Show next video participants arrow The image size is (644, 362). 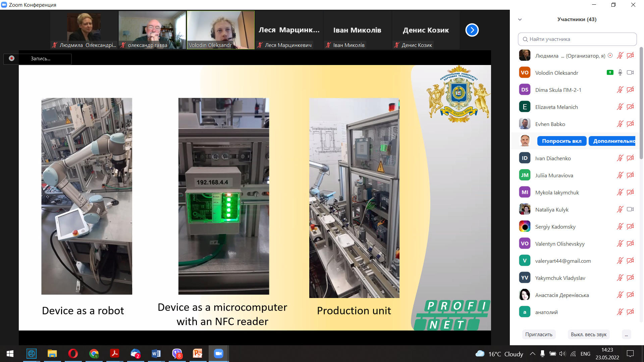pos(472,30)
